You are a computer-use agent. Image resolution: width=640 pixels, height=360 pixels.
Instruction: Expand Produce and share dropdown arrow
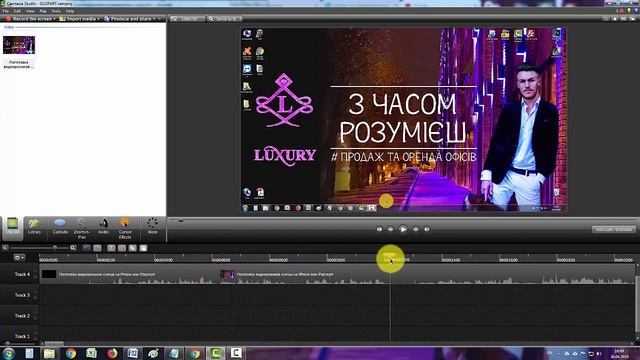[x=154, y=19]
